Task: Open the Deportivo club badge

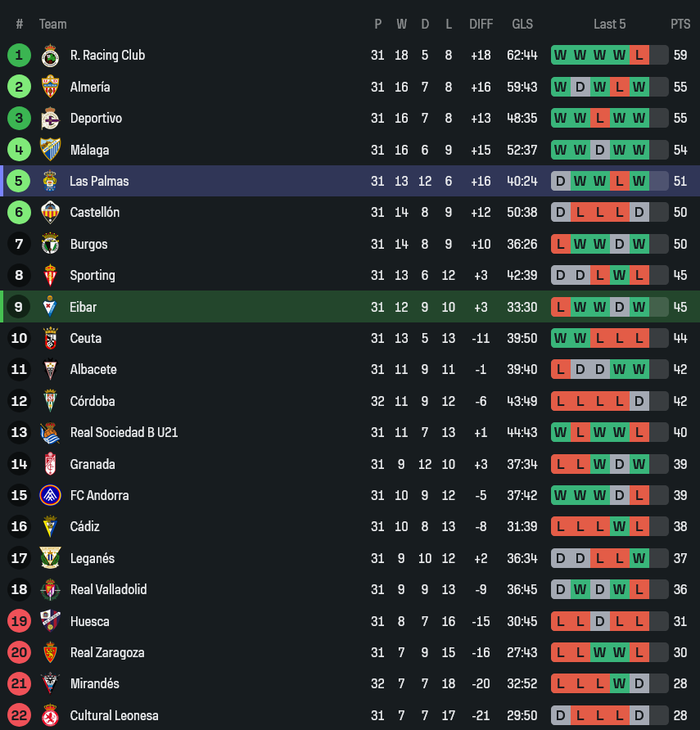Action: point(50,119)
